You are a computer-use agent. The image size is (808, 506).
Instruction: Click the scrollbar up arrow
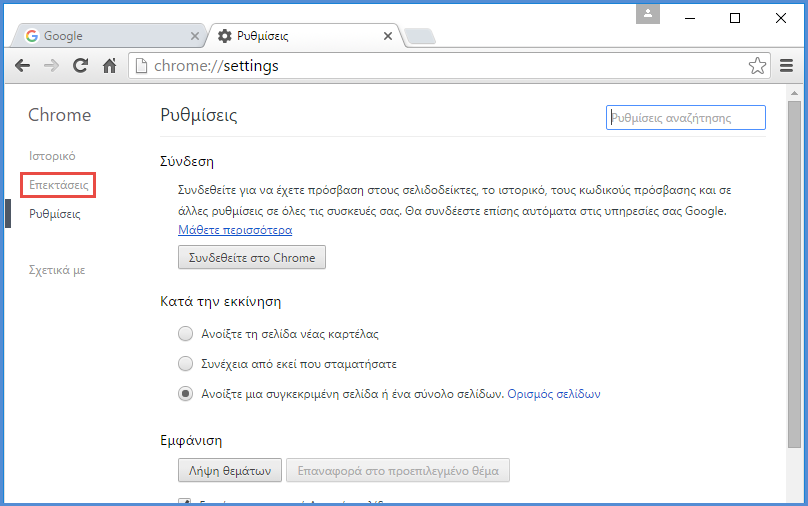click(794, 93)
